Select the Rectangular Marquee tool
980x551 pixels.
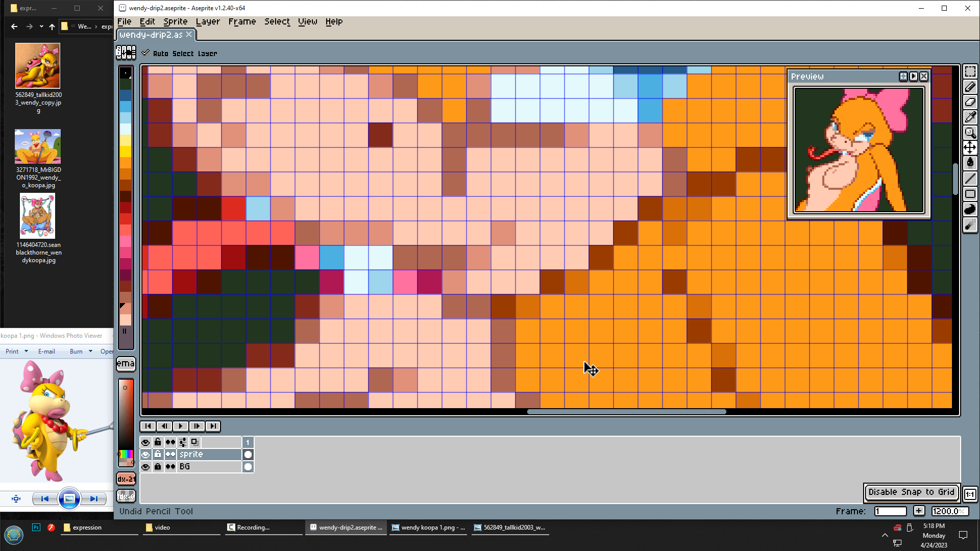pos(970,71)
